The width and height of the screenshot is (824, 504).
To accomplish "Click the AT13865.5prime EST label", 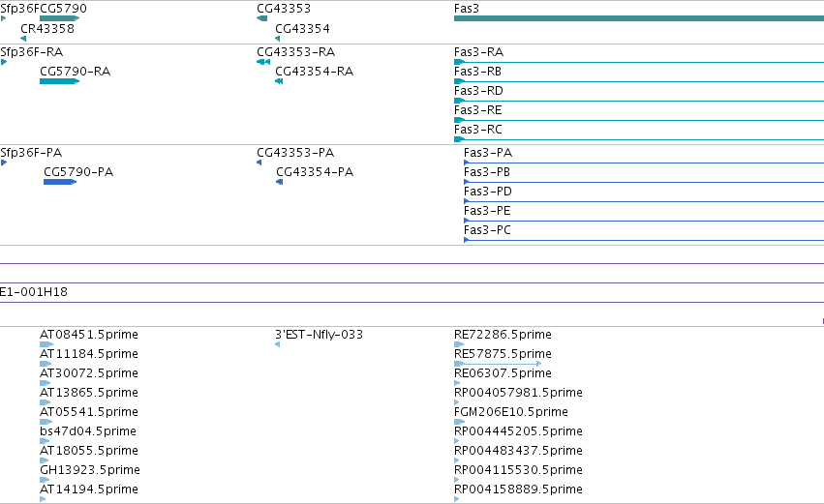I will coord(89,393).
